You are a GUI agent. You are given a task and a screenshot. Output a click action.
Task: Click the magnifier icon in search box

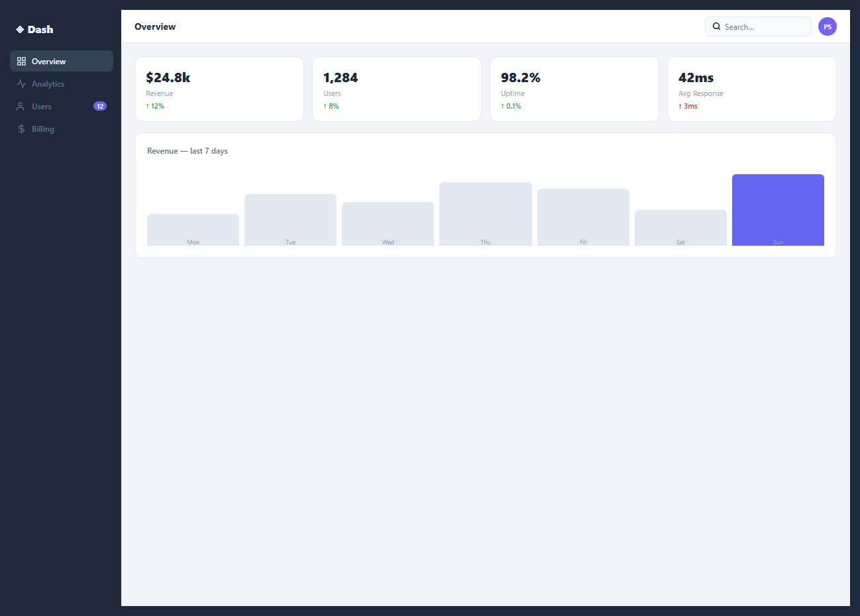click(716, 26)
